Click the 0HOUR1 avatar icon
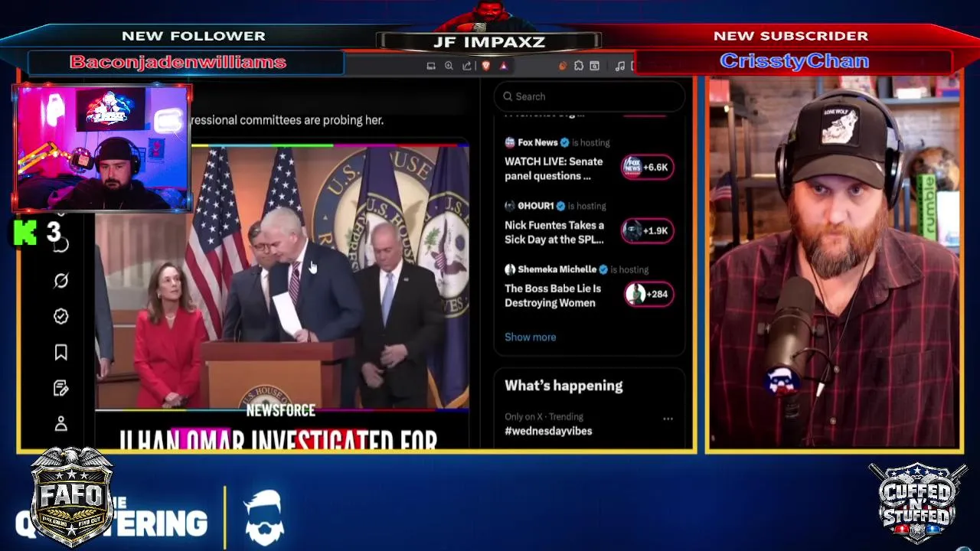 510,206
